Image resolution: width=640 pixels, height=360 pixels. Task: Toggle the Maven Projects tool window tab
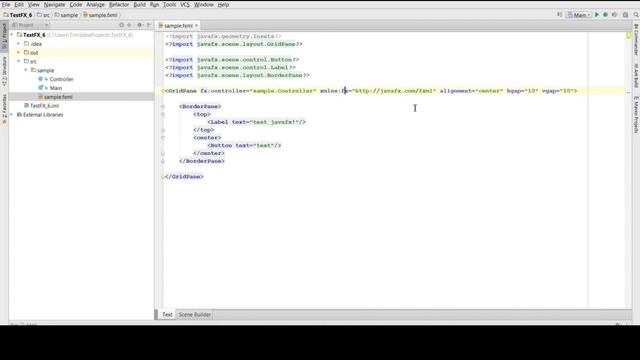coord(636,114)
